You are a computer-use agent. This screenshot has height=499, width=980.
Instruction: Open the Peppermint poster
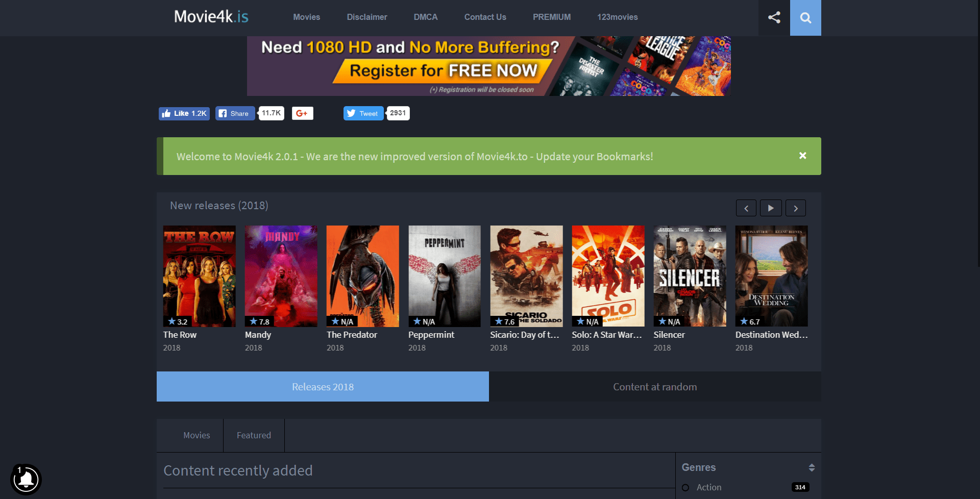tap(444, 276)
